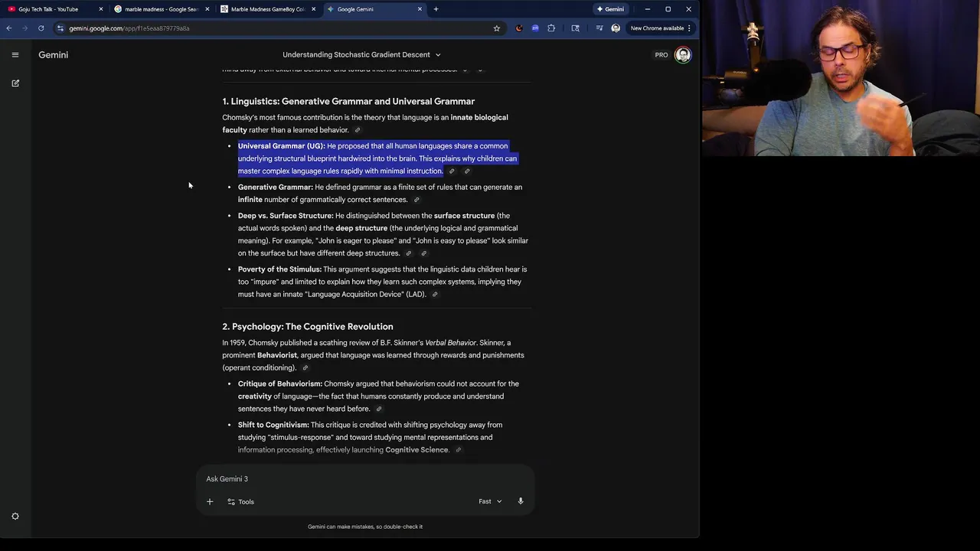980x551 pixels.
Task: Click the 'Shift to Cognitivism:' label
Action: tap(273, 425)
